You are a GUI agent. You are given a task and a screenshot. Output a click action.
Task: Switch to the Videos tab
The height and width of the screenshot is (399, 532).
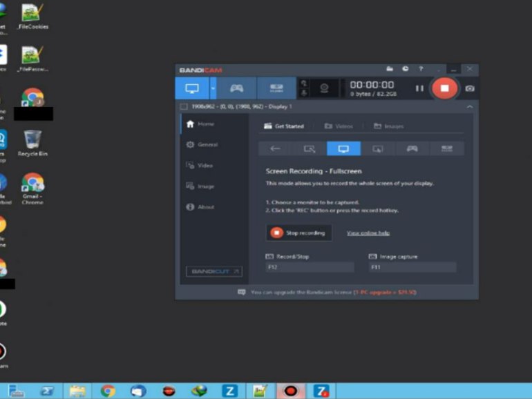[x=339, y=126]
